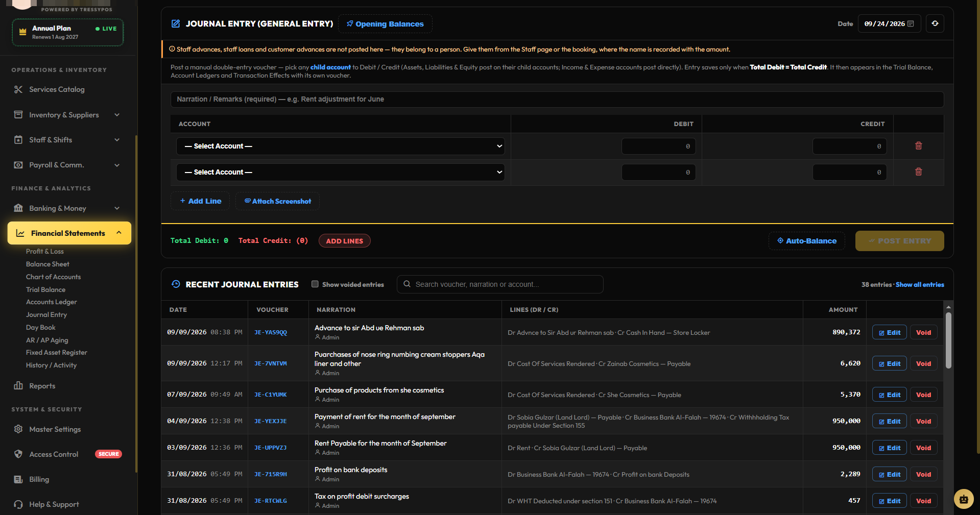
Task: Click Add Line button
Action: pos(200,201)
